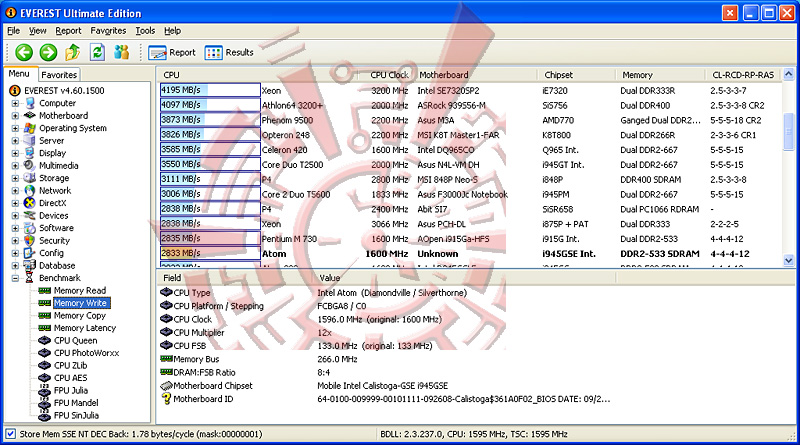Sort by the Memory column header
This screenshot has height=445, width=800.
click(661, 75)
